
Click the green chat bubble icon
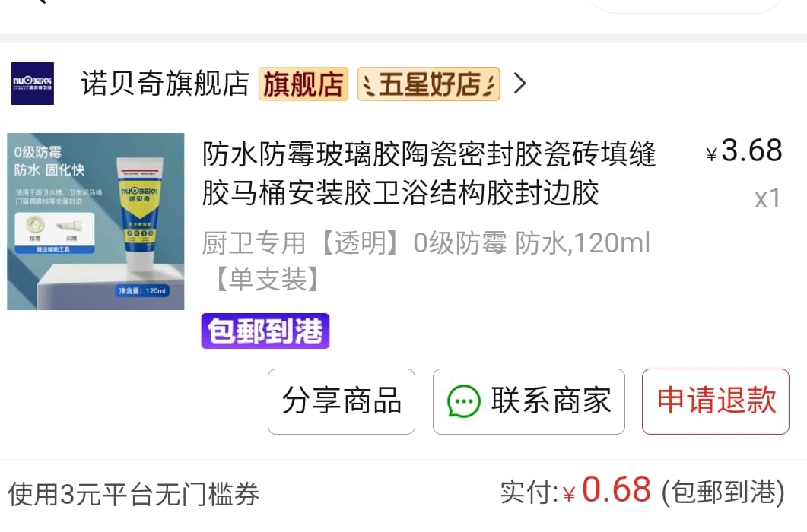pyautogui.click(x=464, y=401)
